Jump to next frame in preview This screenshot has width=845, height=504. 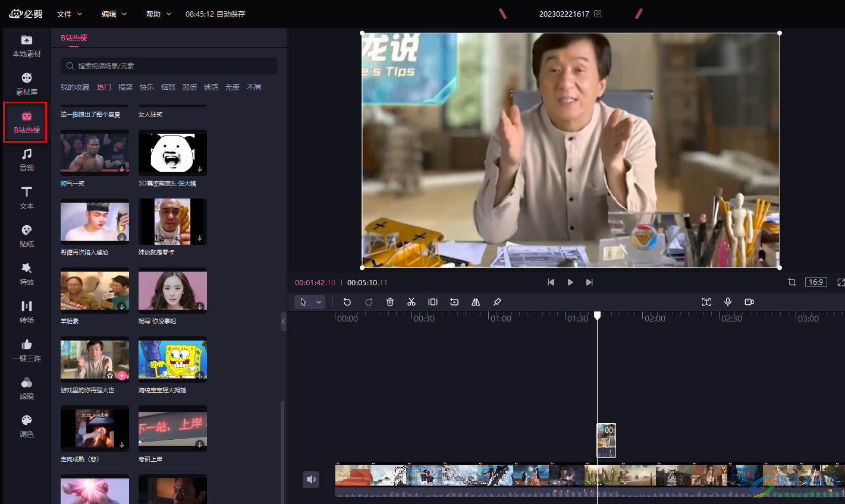tap(589, 282)
